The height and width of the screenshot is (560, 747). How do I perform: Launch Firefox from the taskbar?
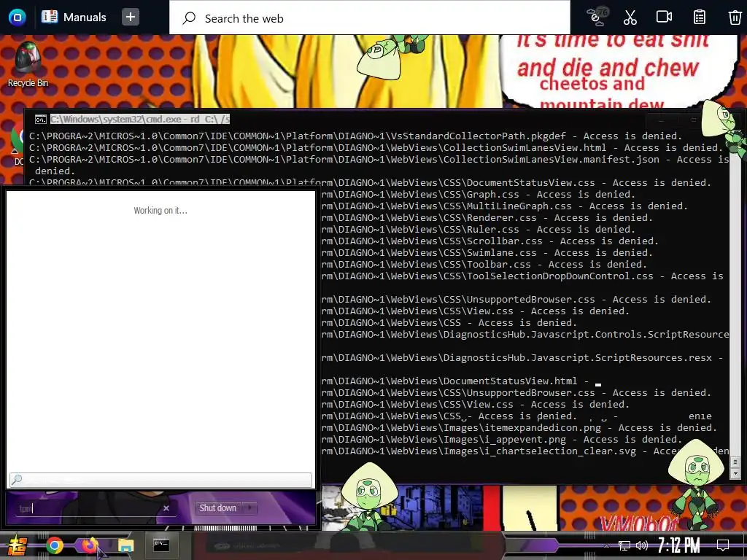click(90, 545)
